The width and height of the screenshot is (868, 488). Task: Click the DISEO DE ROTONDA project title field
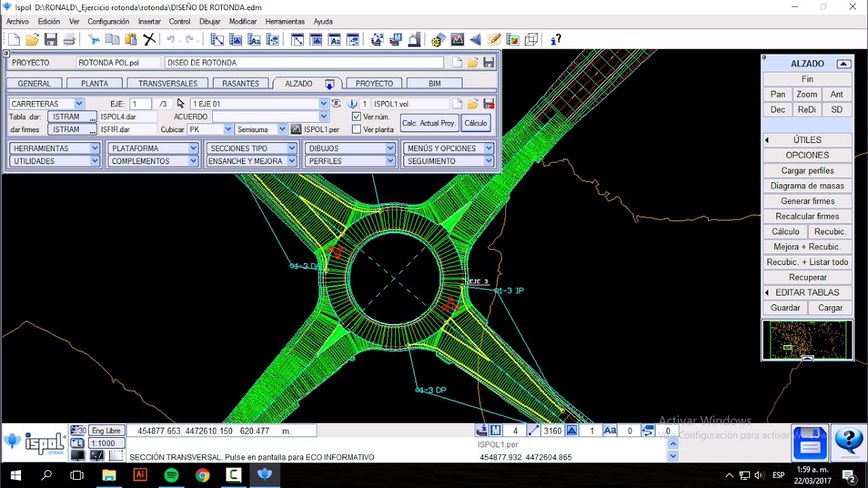point(304,62)
